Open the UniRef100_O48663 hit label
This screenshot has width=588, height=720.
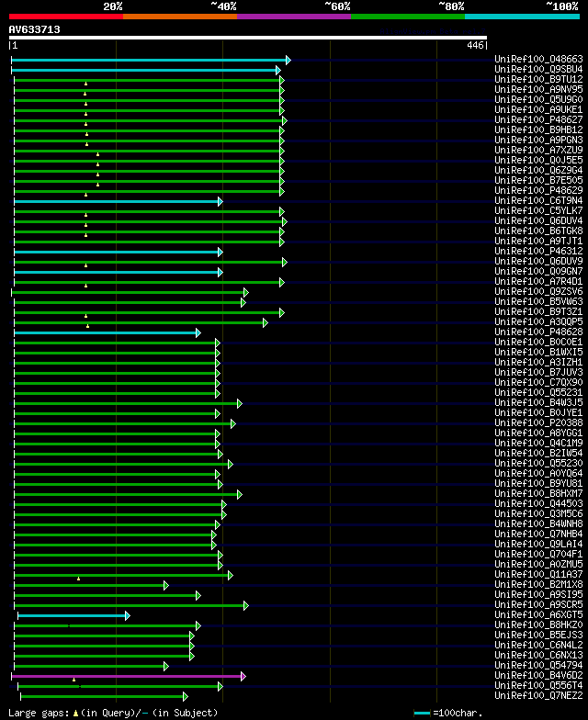pyautogui.click(x=538, y=59)
